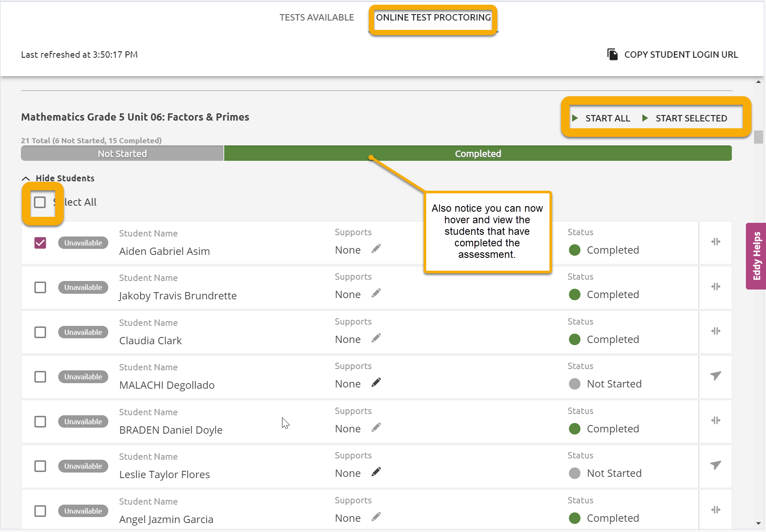
Task: Click gray status dot for Leslie Taylor Flores
Action: click(575, 473)
